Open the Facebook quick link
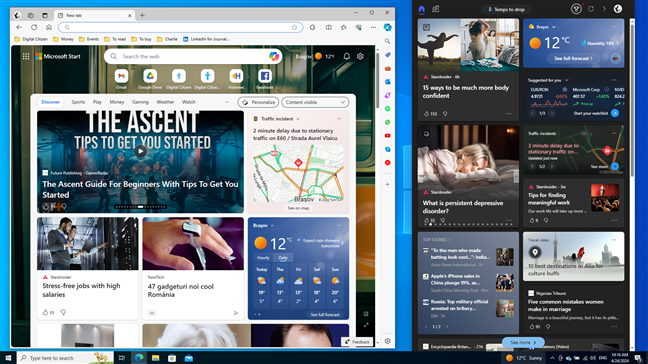648x364 pixels. click(264, 76)
